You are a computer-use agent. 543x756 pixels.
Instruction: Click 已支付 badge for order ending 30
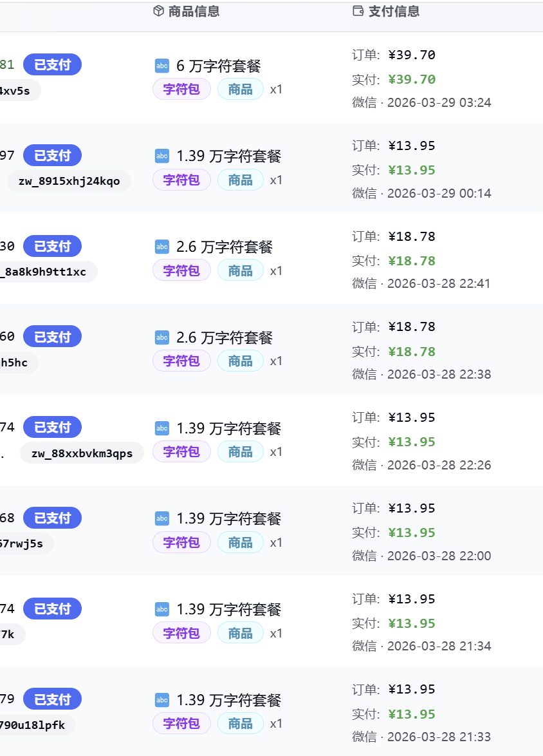pyautogui.click(x=52, y=246)
